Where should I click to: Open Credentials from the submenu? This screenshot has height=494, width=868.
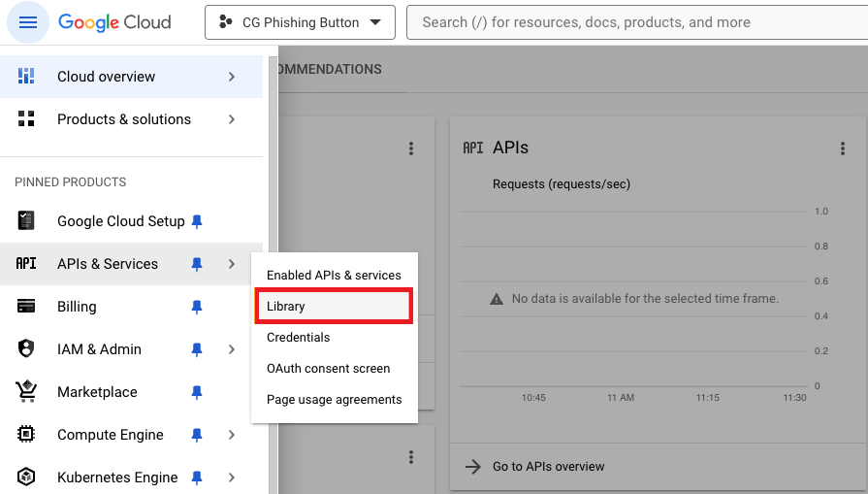pyautogui.click(x=334, y=337)
